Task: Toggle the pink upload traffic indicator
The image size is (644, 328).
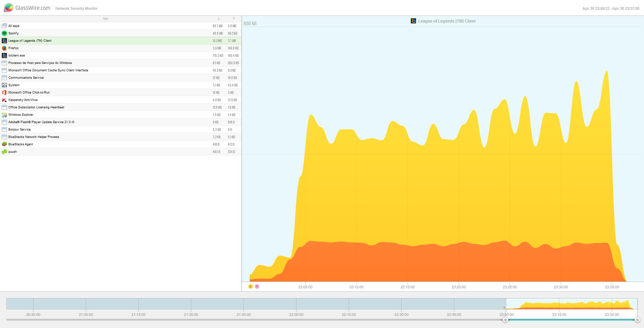Action: (x=257, y=287)
